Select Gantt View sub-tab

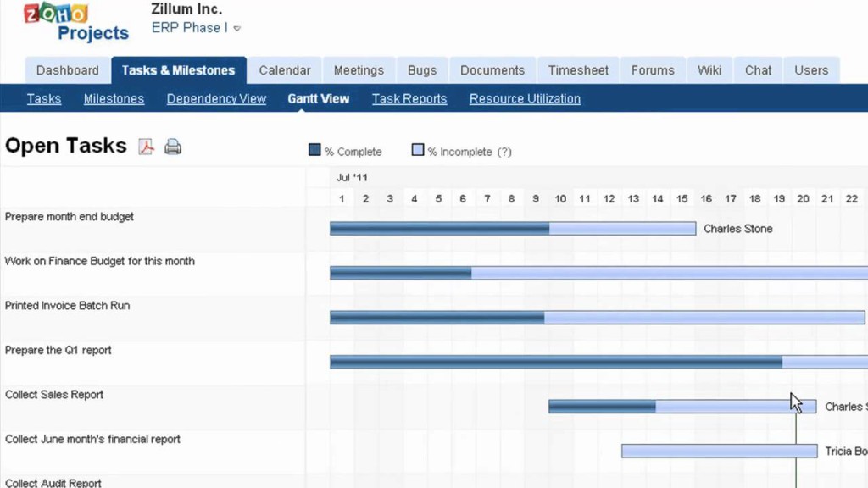point(319,98)
